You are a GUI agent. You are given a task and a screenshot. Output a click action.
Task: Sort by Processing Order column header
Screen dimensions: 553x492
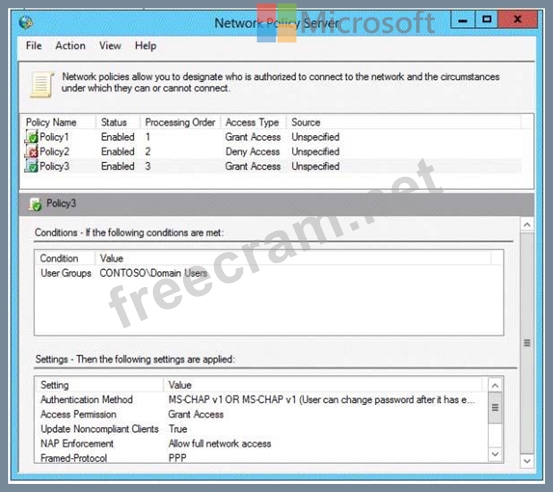coord(180,122)
